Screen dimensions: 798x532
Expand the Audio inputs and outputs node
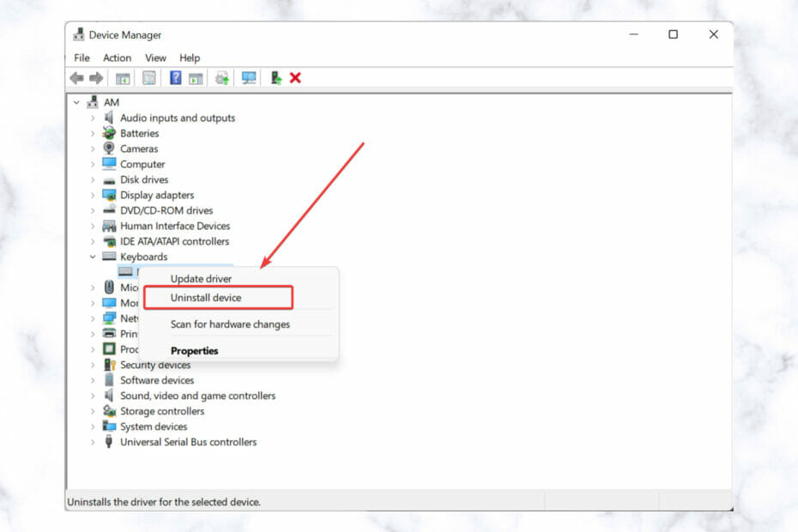(x=93, y=118)
